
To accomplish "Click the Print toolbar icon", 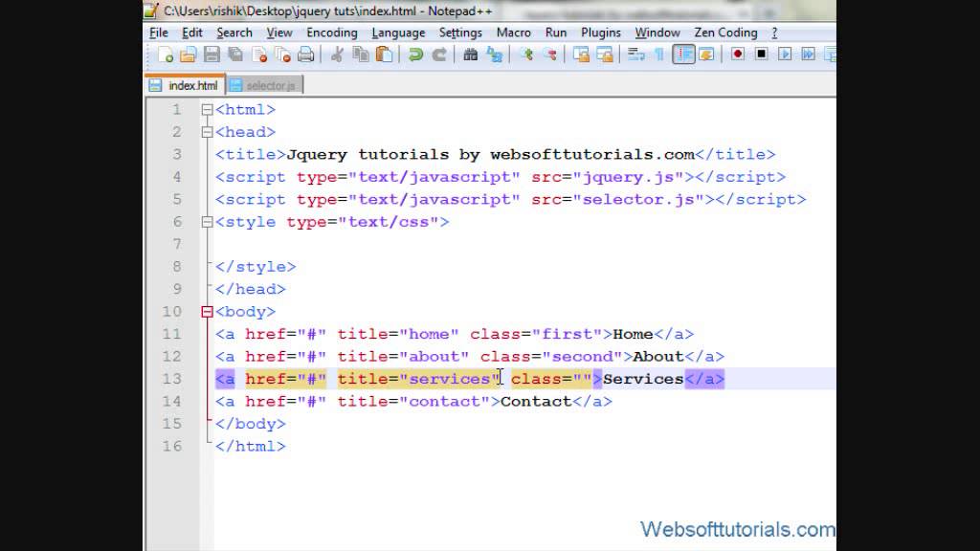I will pos(305,55).
